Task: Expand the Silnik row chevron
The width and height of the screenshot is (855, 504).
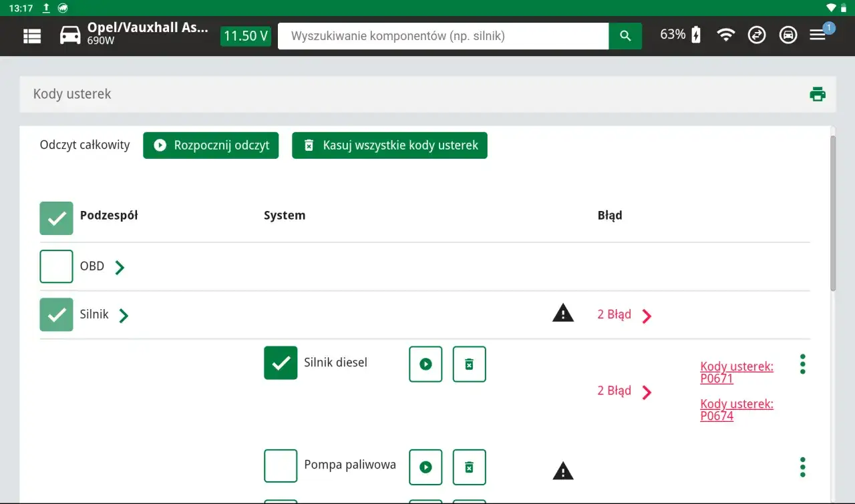Action: pyautogui.click(x=124, y=316)
